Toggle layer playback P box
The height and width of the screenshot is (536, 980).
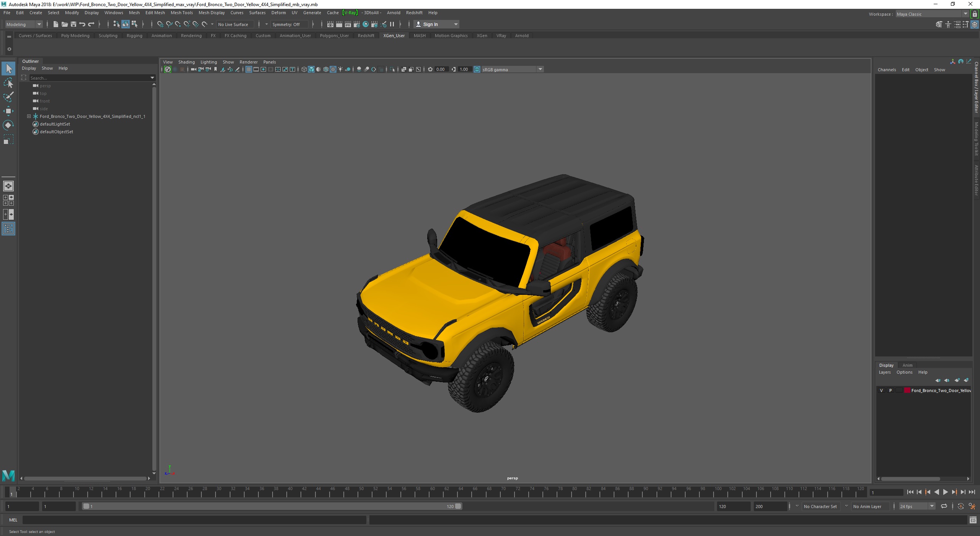coord(890,391)
